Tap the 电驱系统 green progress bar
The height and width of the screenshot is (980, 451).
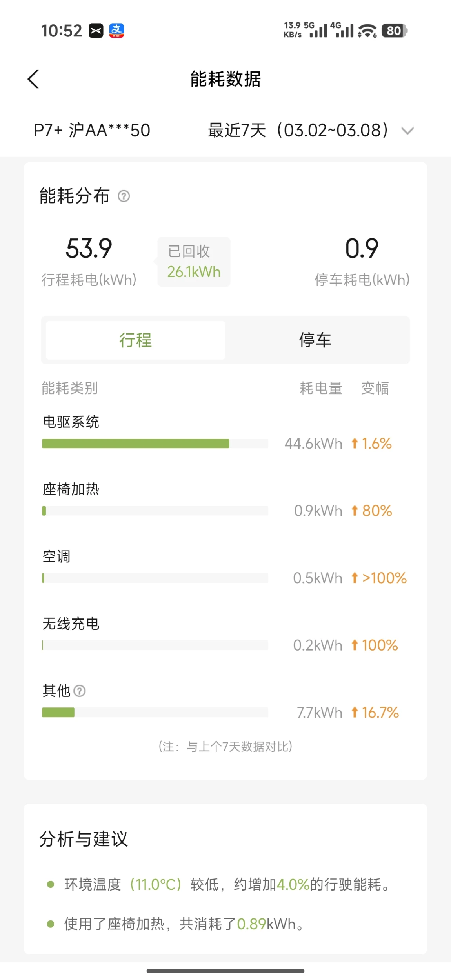coord(135,444)
